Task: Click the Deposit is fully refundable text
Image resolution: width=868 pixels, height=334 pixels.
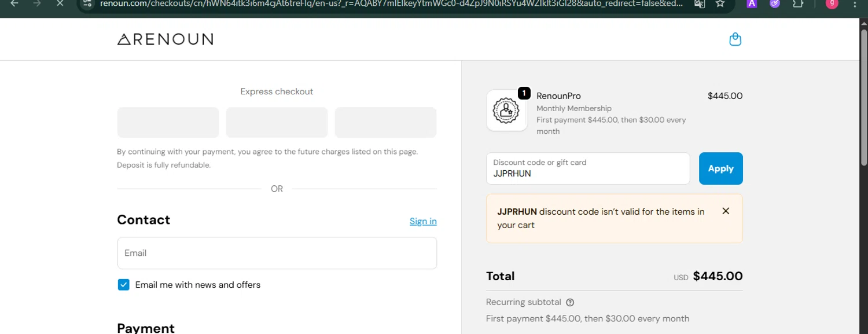Action: point(164,165)
